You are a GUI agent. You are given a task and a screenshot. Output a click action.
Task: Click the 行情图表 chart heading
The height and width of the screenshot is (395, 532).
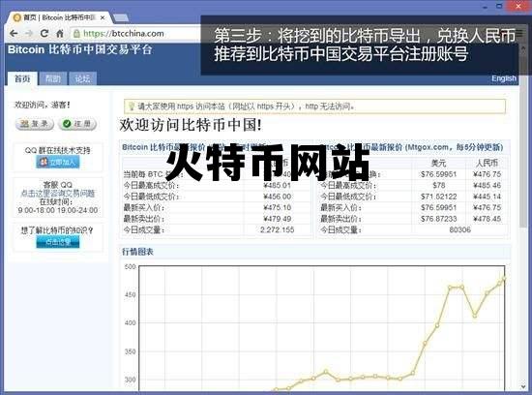point(137,252)
